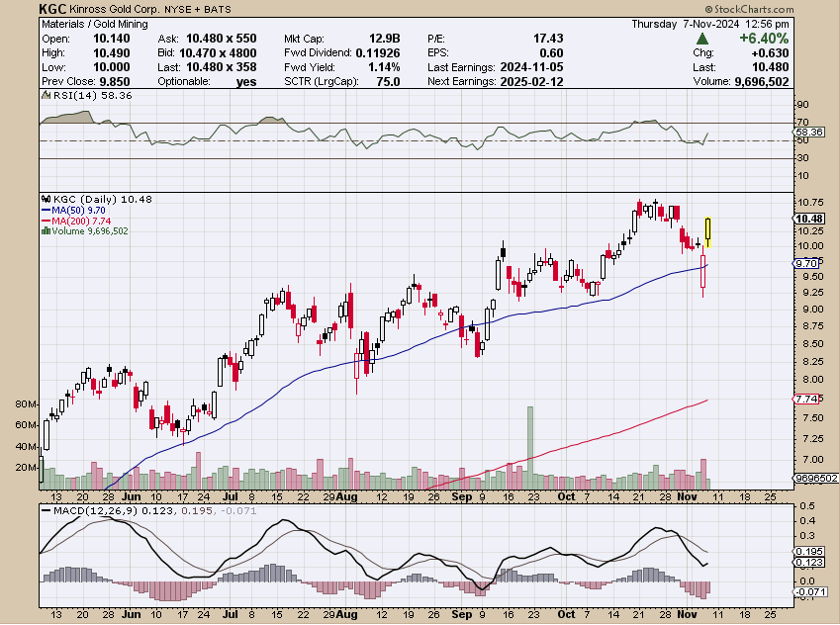Click the 58.36 RSI tag on right axis
Screen dimensions: 840x625
point(809,132)
